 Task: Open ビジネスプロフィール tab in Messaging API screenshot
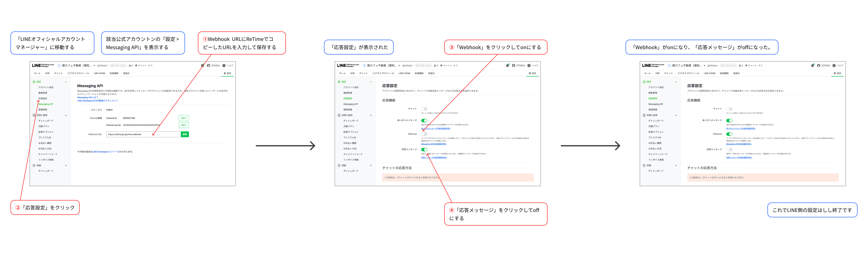pyautogui.click(x=78, y=73)
